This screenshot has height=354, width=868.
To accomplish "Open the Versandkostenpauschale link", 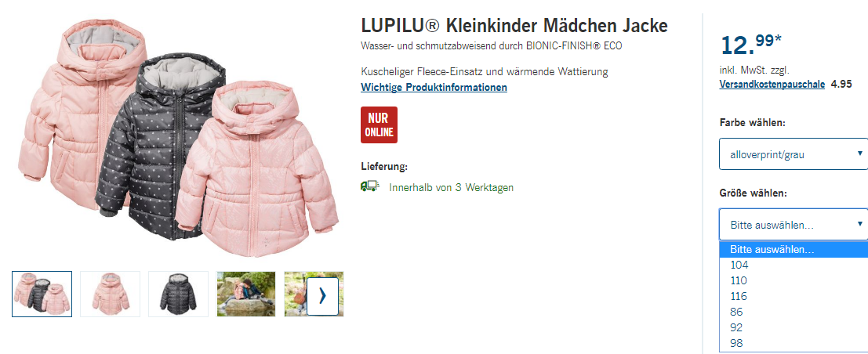I will coord(772,84).
